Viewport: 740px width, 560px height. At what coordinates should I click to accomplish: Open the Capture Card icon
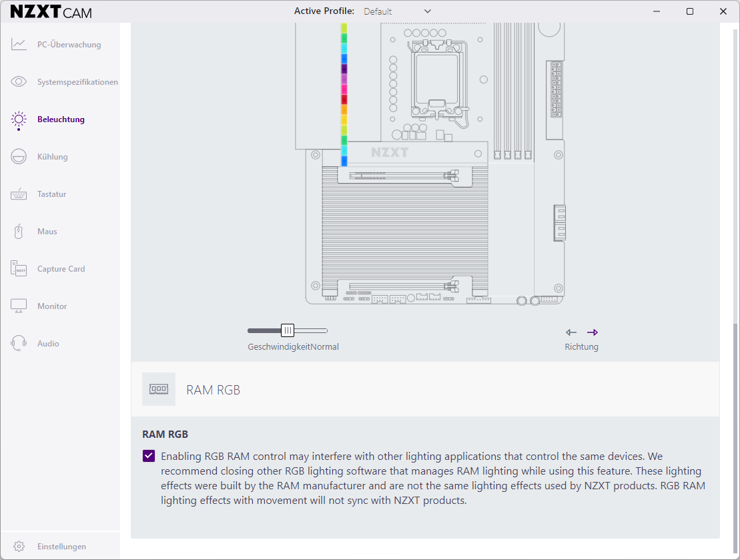point(19,269)
